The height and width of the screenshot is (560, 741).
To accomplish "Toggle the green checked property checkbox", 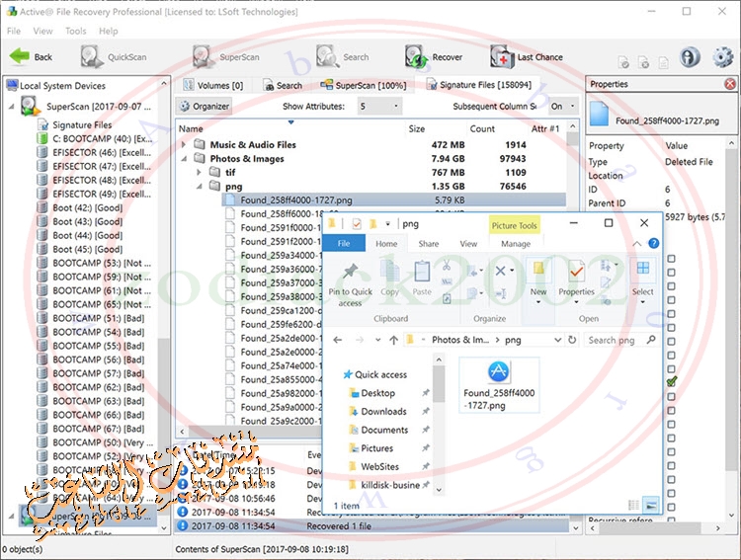I will pos(672,382).
